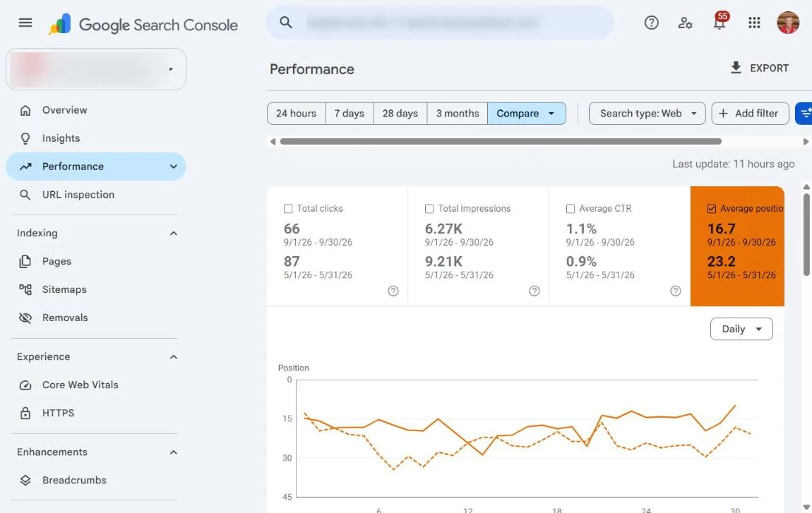
Task: Click the EXPORT button
Action: coord(759,68)
